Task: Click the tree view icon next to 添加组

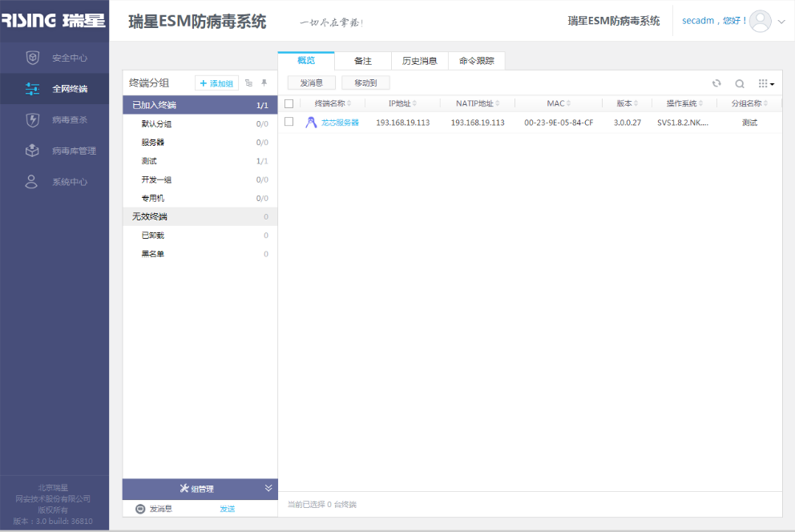Action: point(248,83)
